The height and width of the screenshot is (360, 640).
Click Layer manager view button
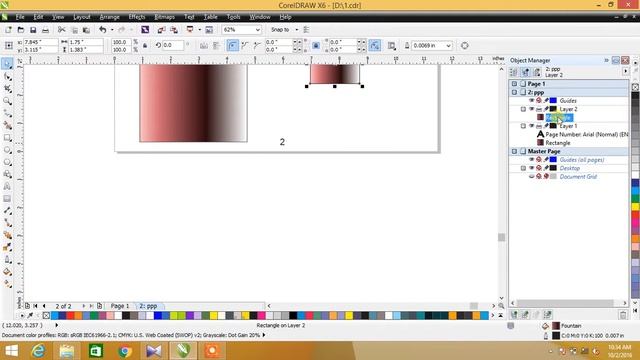click(x=537, y=72)
